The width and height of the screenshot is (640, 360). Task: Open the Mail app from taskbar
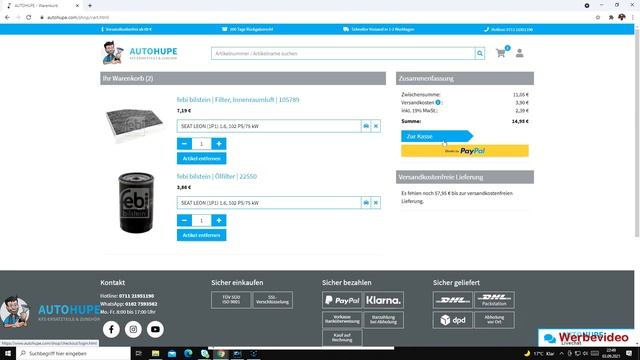[x=172, y=353]
